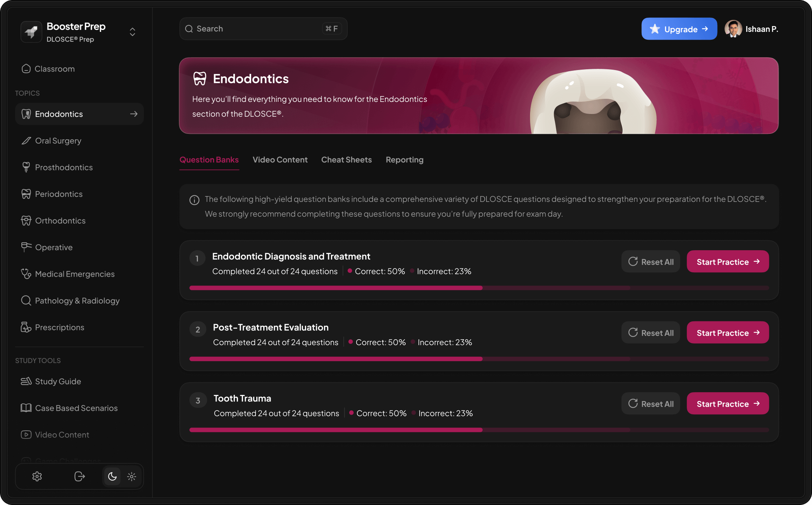
Task: Click the Tooth Trauma progress bar
Action: (x=479, y=430)
